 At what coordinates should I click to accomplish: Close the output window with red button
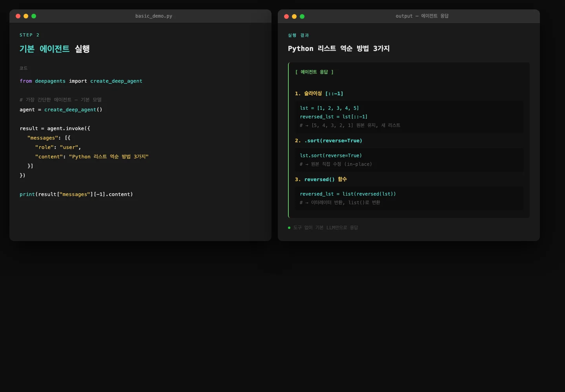[286, 16]
